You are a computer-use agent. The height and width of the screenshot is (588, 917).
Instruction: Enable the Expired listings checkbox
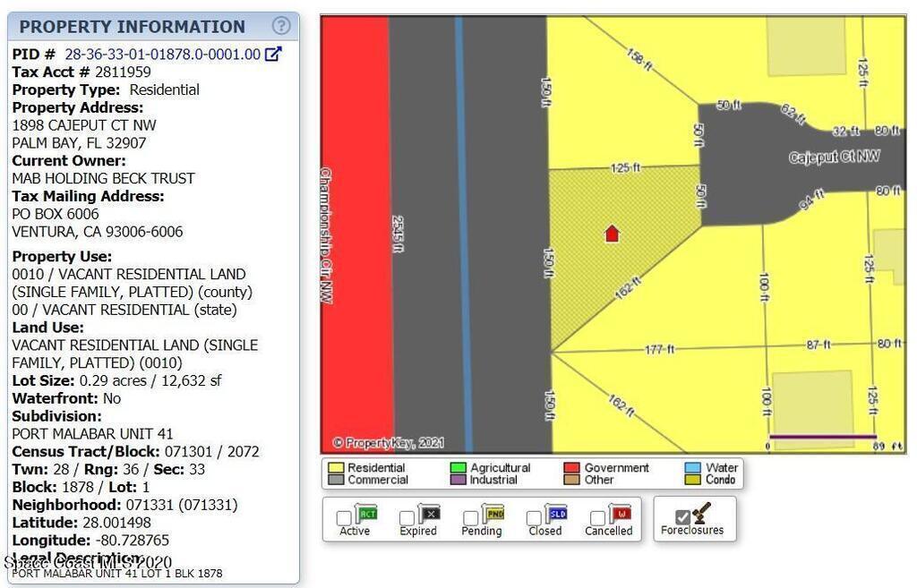click(407, 518)
